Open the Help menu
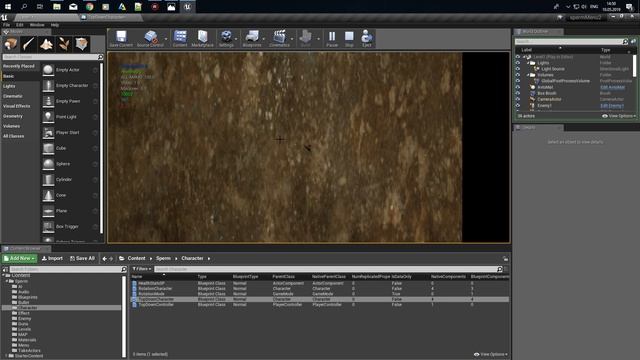640x360 pixels. (55, 25)
